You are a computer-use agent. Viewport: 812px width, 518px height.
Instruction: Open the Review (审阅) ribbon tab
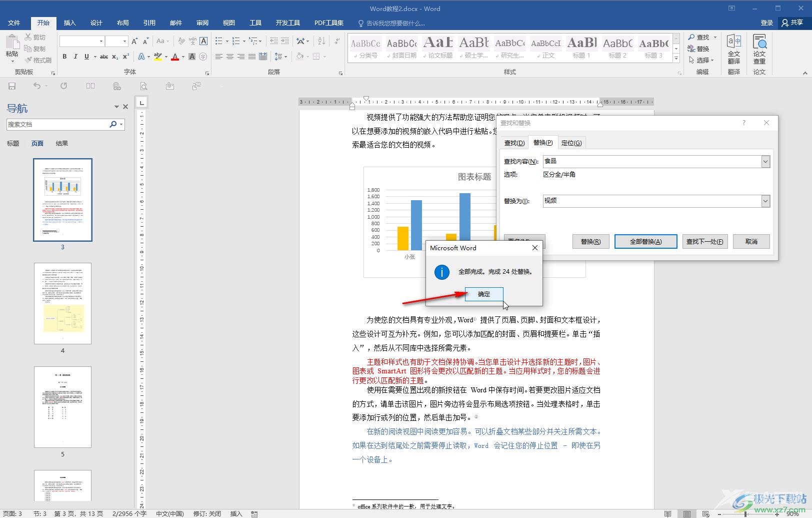[x=202, y=23]
